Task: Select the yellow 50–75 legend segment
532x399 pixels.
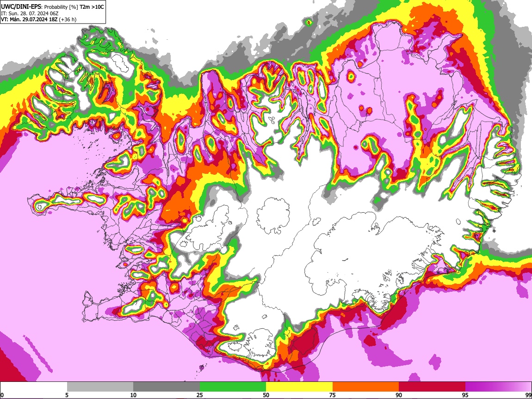Action: [299, 387]
